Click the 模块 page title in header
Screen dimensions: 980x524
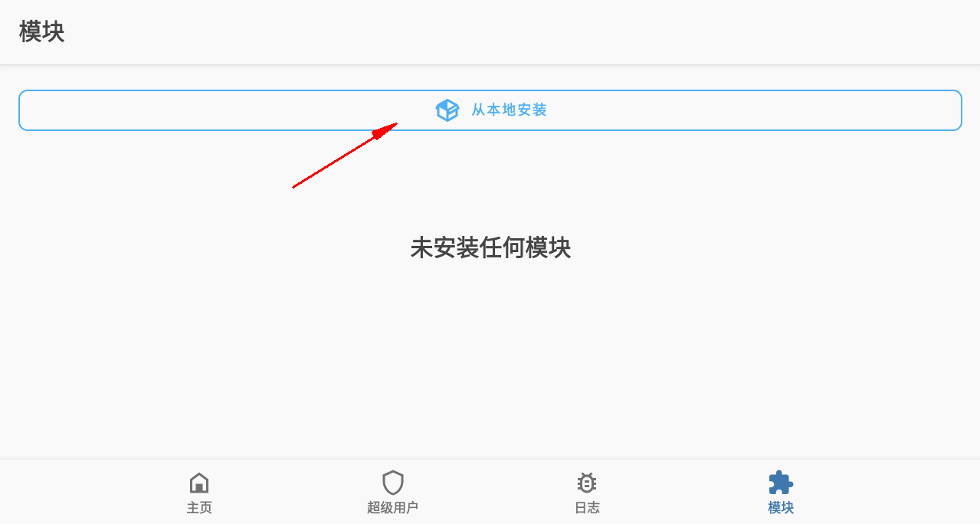pyautogui.click(x=42, y=32)
